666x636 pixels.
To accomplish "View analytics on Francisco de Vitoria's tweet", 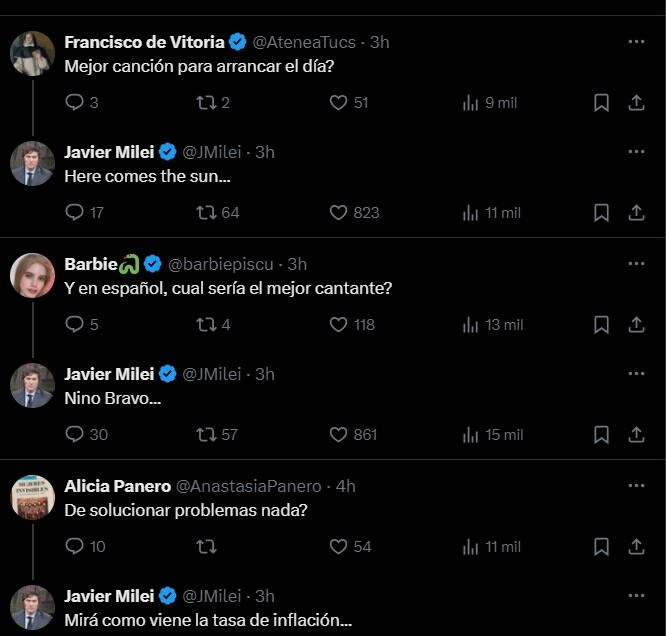I will click(x=471, y=102).
